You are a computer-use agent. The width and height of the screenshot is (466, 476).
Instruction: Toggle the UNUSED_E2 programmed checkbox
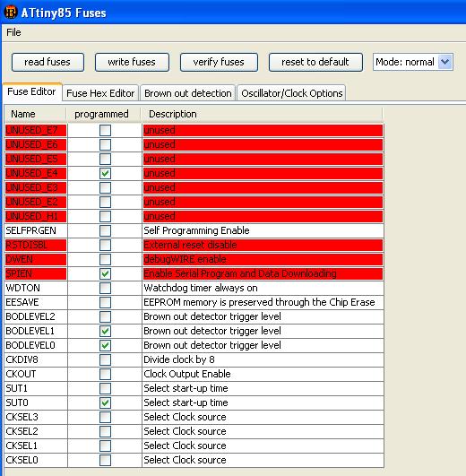click(x=105, y=203)
